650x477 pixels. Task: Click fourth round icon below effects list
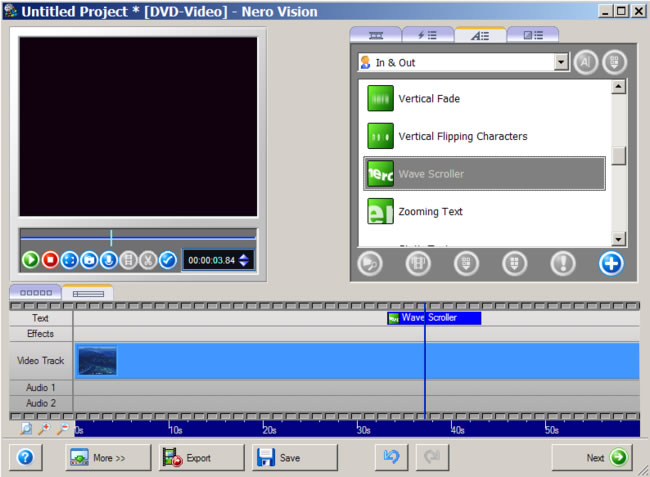click(514, 264)
